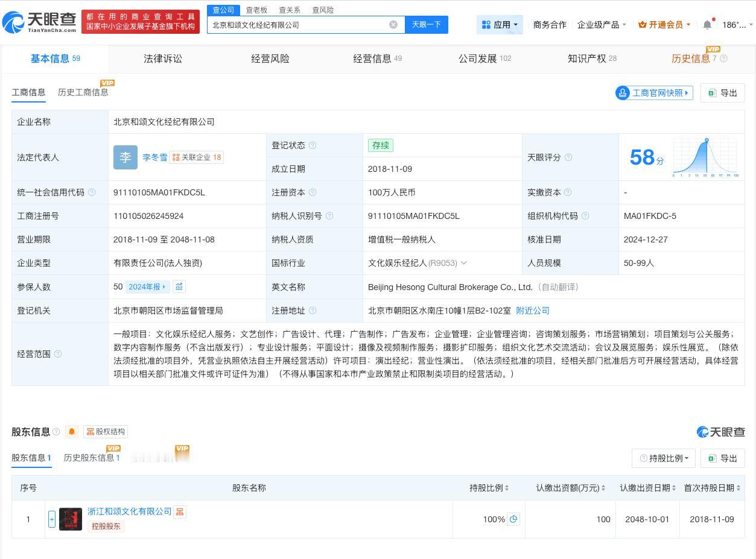Open the notification bell in top bar
The width and height of the screenshot is (756, 559).
click(x=707, y=24)
